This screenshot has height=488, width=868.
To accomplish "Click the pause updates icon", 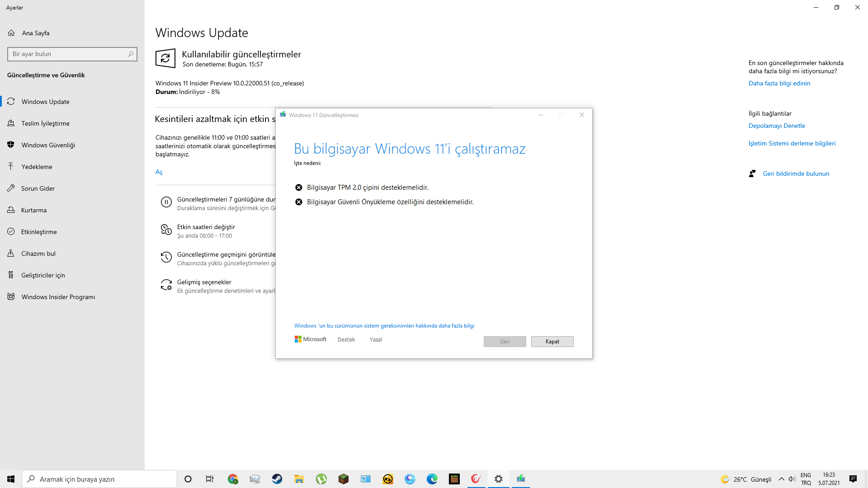I will (x=166, y=202).
